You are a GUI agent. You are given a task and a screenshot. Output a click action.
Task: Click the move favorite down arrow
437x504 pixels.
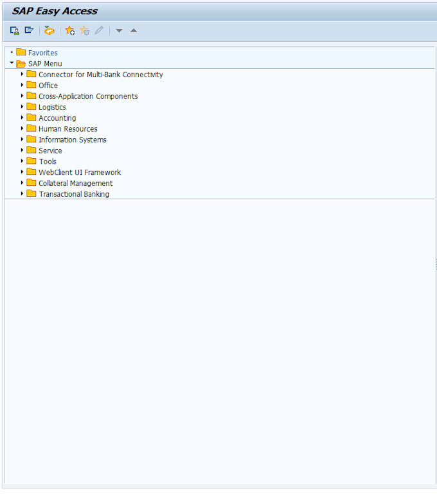click(x=120, y=31)
